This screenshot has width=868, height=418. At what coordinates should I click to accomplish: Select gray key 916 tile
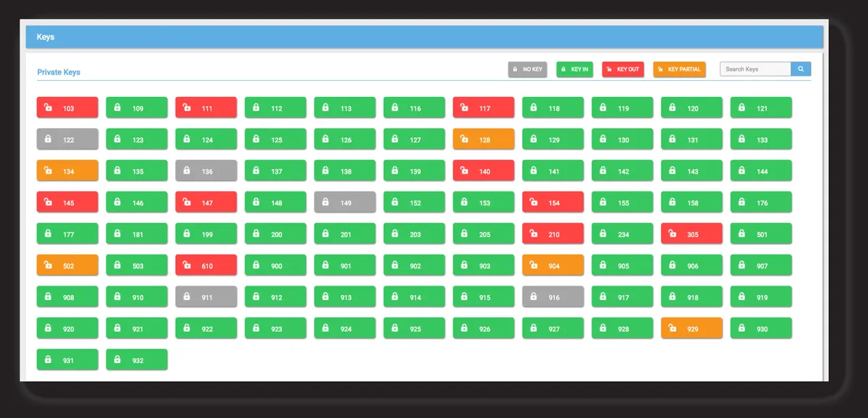pyautogui.click(x=553, y=297)
